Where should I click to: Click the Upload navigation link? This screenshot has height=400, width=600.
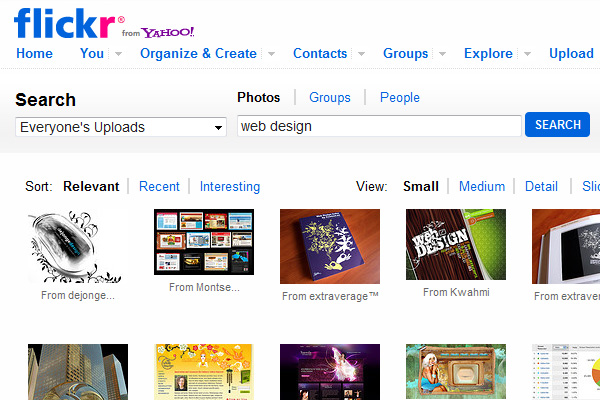571,54
